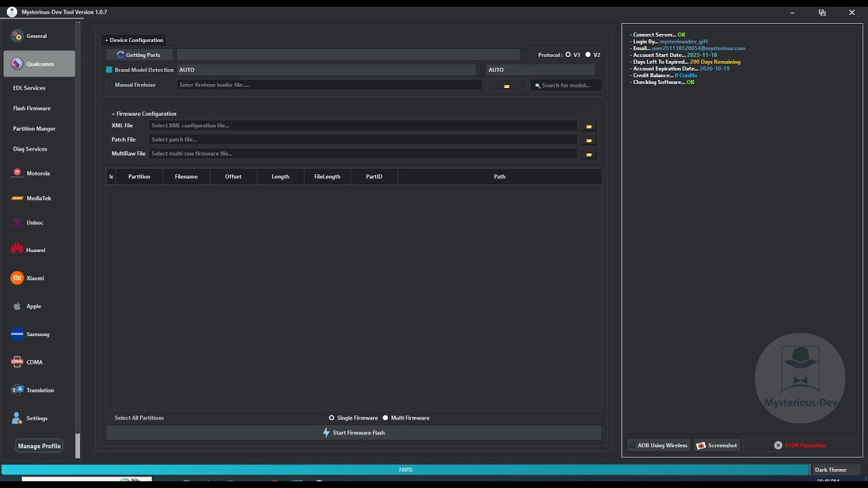Click the Search for model field
The image size is (868, 488).
(566, 85)
